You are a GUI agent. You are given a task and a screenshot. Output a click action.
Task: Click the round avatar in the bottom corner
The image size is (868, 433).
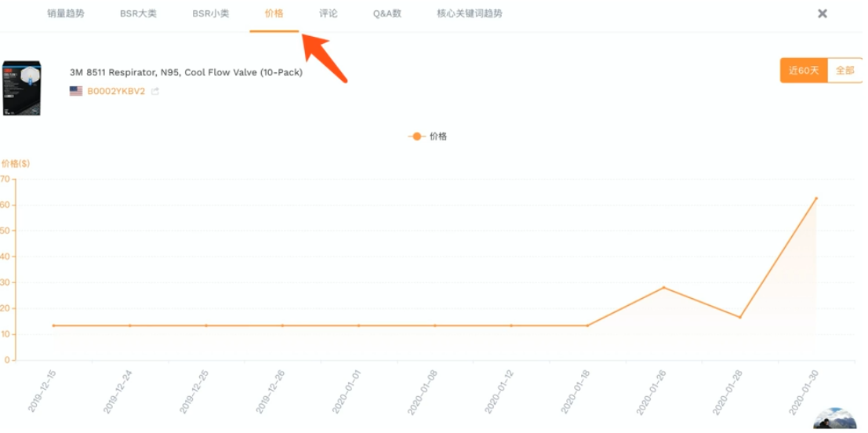[x=833, y=420]
